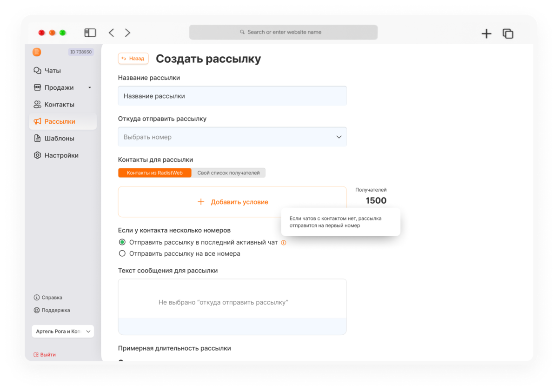Click the ID 738930 badge
The width and height of the screenshot is (558, 392).
click(81, 52)
